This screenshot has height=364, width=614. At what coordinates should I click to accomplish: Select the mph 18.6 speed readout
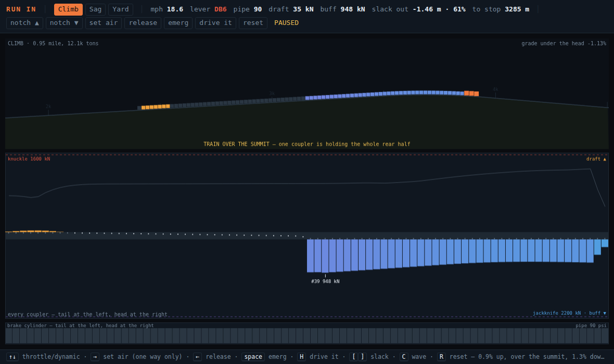167,9
